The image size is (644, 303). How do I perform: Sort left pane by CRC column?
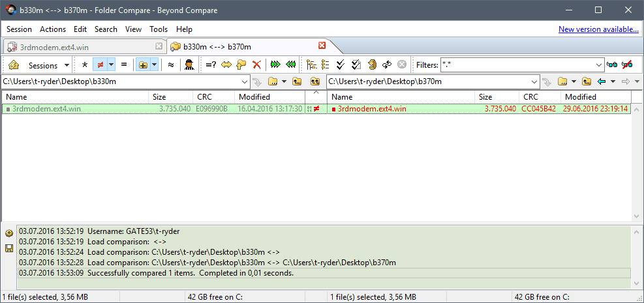coord(213,97)
